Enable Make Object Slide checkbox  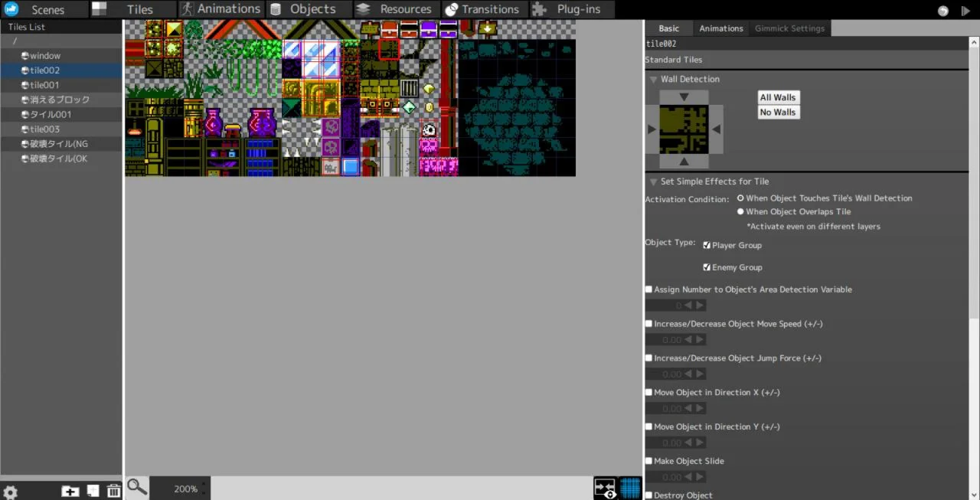point(649,461)
